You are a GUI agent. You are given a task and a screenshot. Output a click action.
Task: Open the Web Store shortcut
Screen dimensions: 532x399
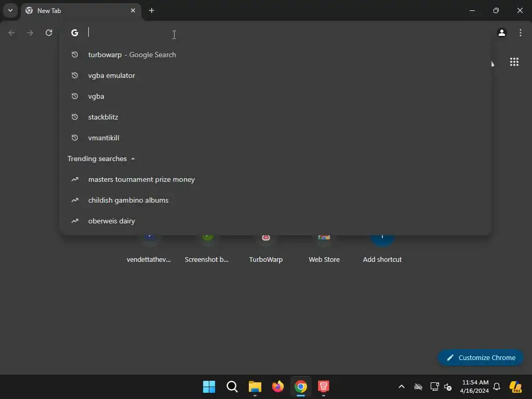324,249
